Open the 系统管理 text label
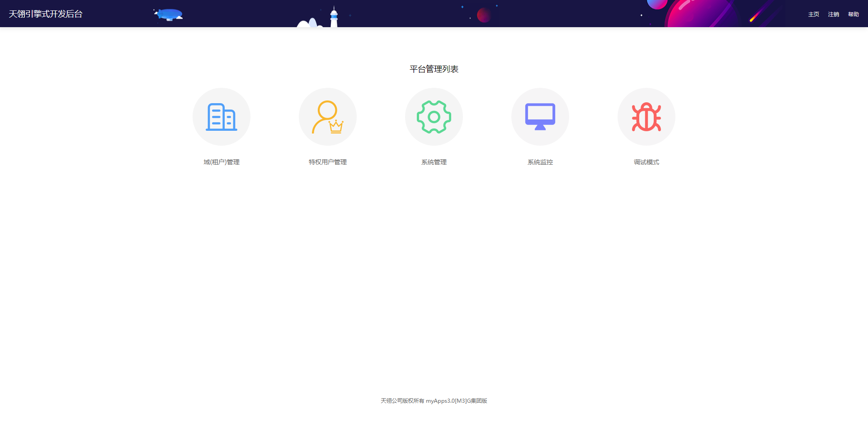The height and width of the screenshot is (424, 868). (434, 162)
